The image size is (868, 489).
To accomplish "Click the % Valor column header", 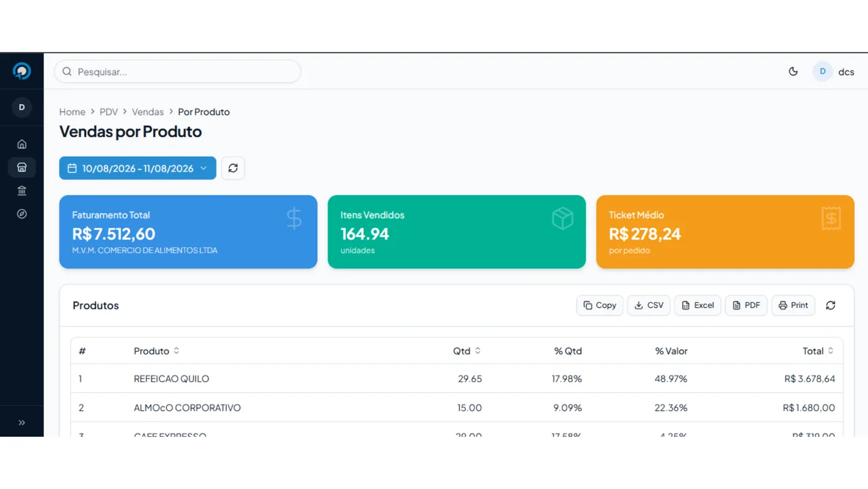I will (671, 351).
